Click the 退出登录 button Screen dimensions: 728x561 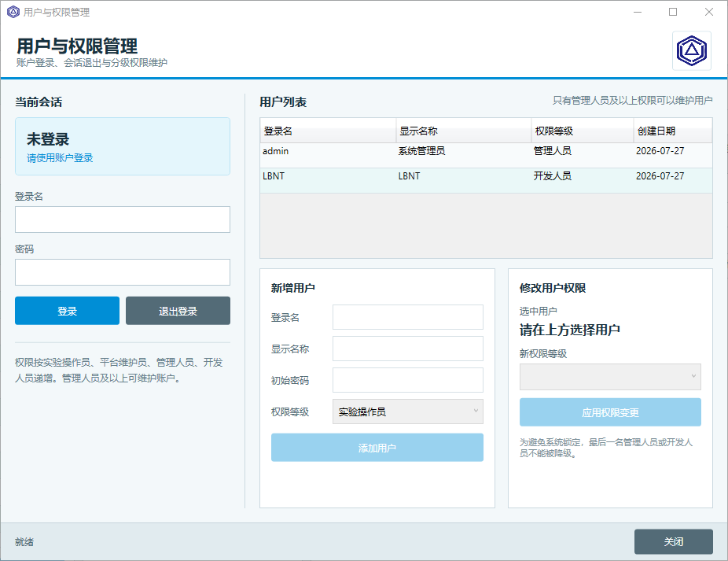pyautogui.click(x=178, y=311)
